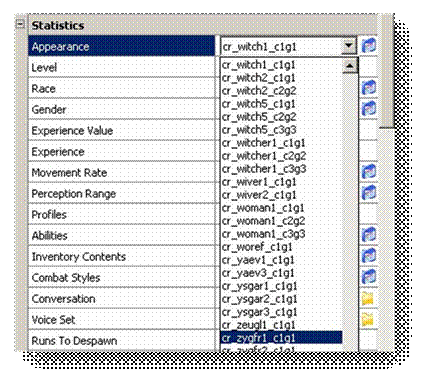Close the Appearance dropdown using its arrow

(x=349, y=46)
